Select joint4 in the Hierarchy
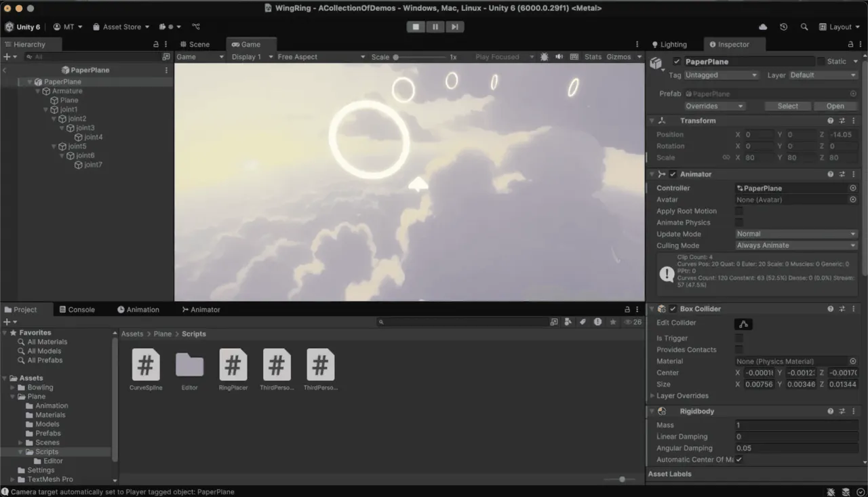The height and width of the screenshot is (497, 868). click(93, 137)
